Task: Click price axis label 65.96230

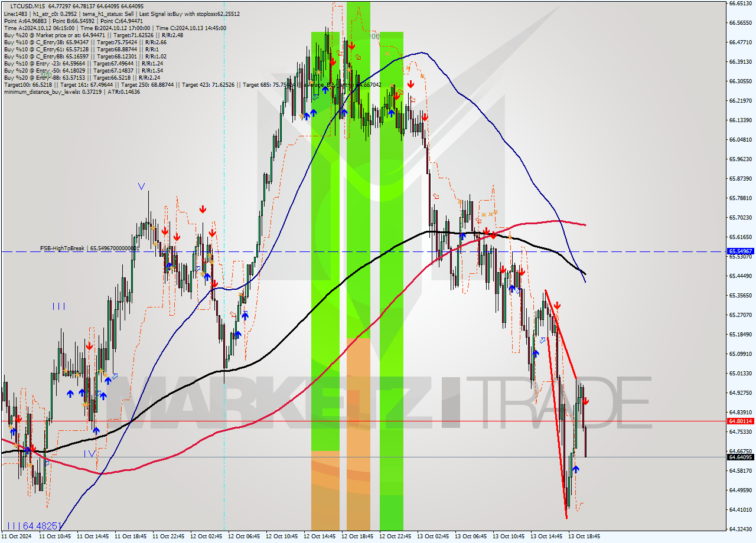Action: point(740,159)
